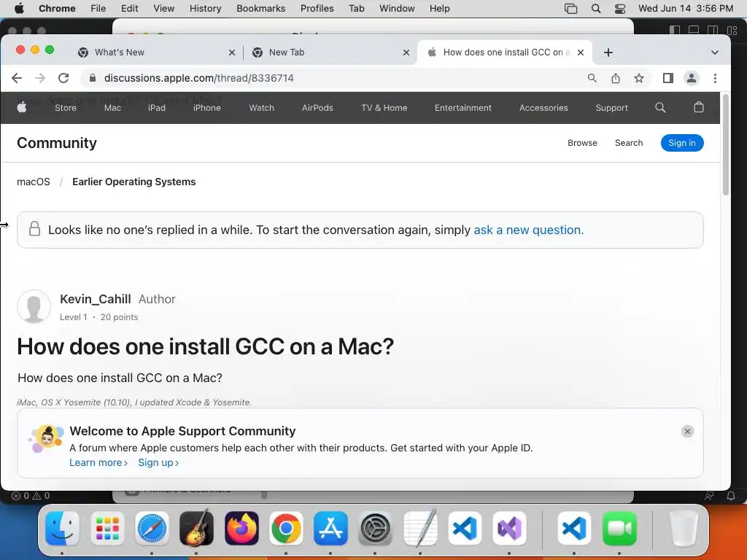Open notifications bell in background VS Code window
The image size is (747, 560).
[731, 496]
